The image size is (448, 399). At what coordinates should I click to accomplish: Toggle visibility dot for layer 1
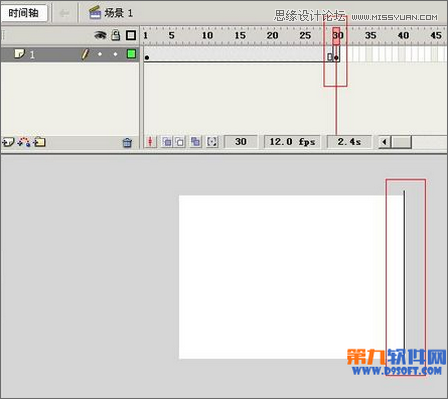(x=100, y=54)
